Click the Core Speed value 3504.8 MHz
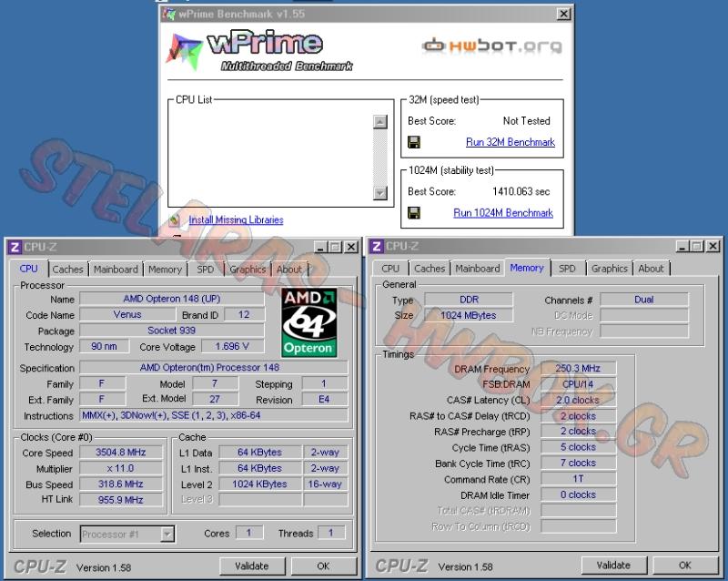The height and width of the screenshot is (581, 728). pos(121,453)
